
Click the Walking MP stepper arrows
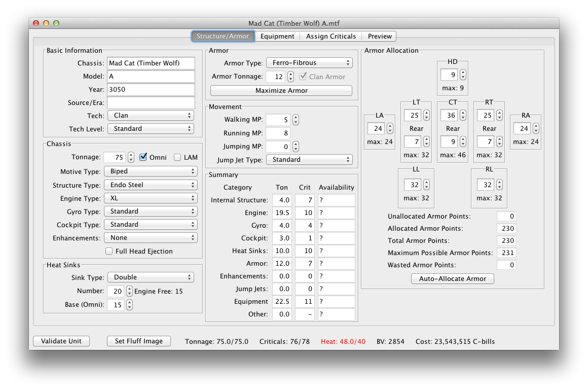pyautogui.click(x=296, y=120)
